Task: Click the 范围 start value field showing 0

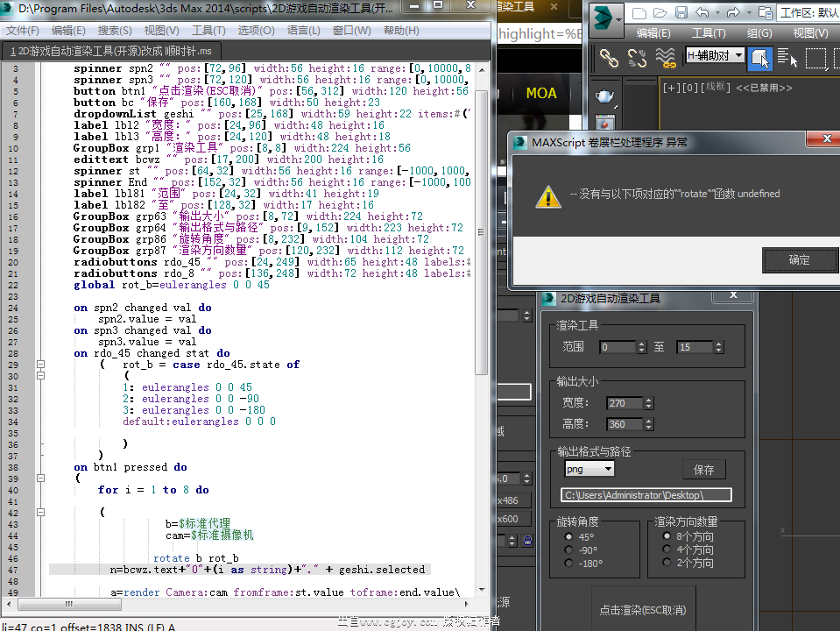Action: 618,347
